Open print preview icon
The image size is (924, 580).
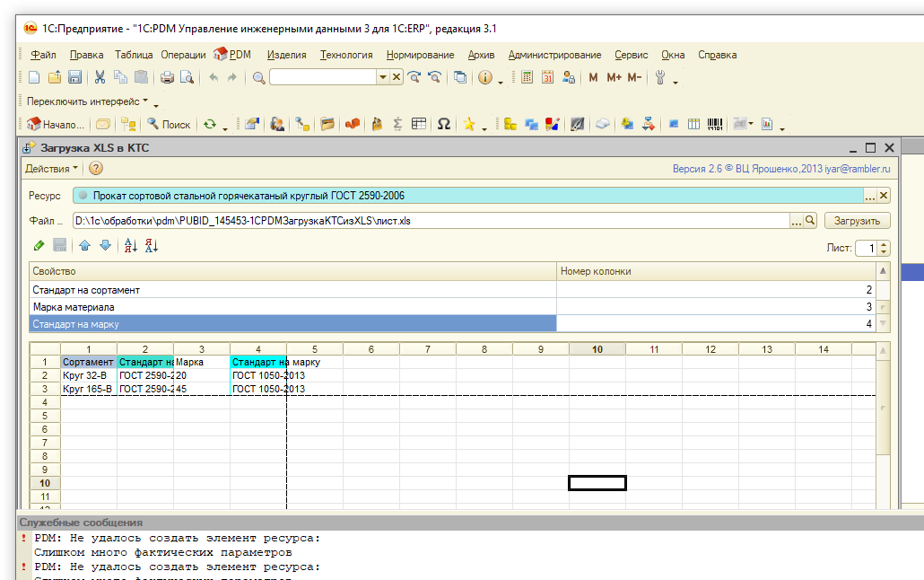click(x=187, y=77)
